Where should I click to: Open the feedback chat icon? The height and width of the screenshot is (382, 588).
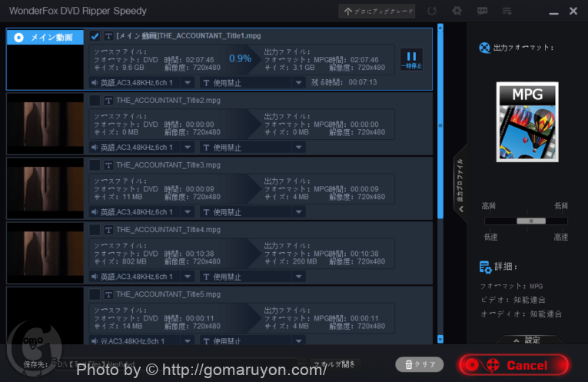point(482,11)
